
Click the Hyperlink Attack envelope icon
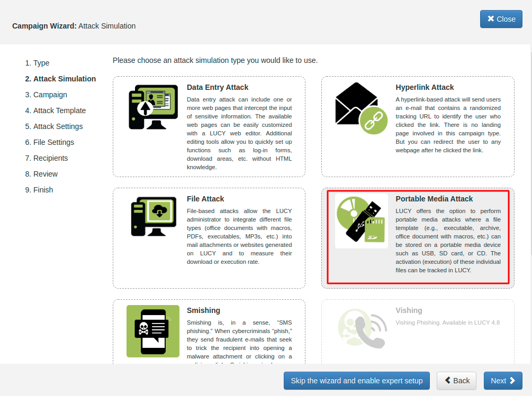pos(362,108)
